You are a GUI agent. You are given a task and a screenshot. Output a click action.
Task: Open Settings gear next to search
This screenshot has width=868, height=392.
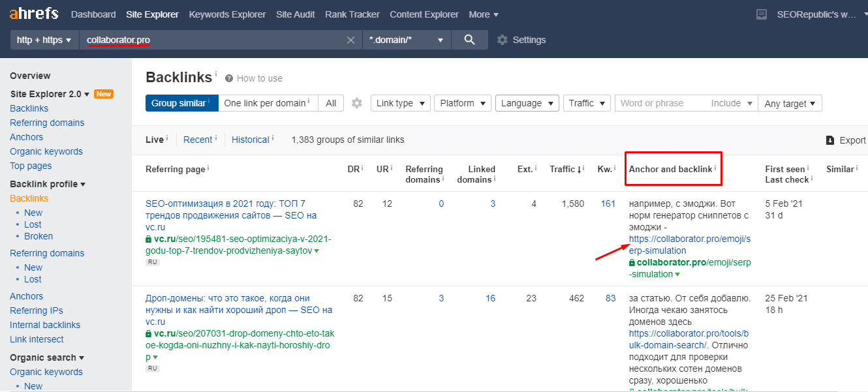pyautogui.click(x=503, y=40)
